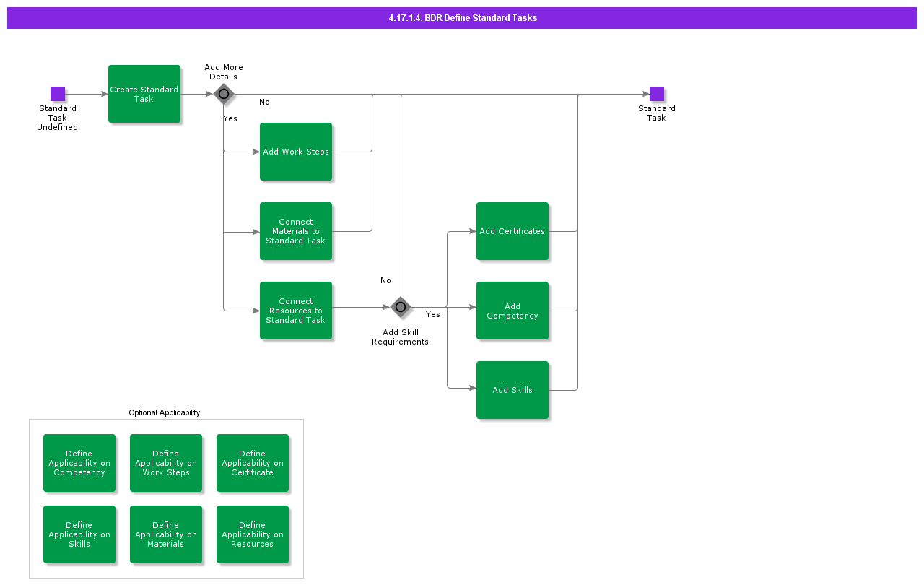
Task: Click the purple BDR Define Standard Tasks title bar
Action: (x=462, y=18)
